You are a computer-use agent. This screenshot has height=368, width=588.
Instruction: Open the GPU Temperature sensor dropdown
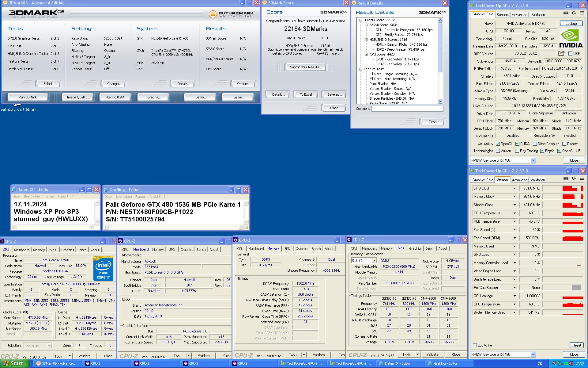pyautogui.click(x=514, y=213)
